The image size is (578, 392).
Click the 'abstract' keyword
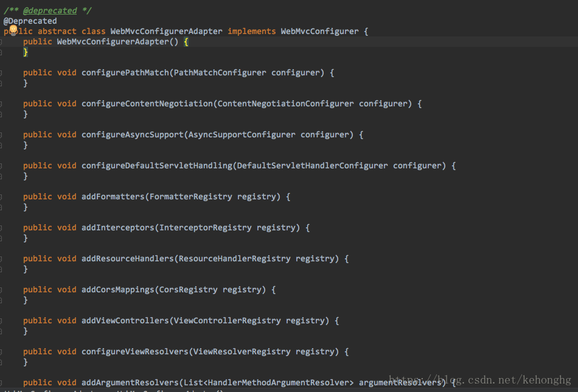(x=57, y=31)
